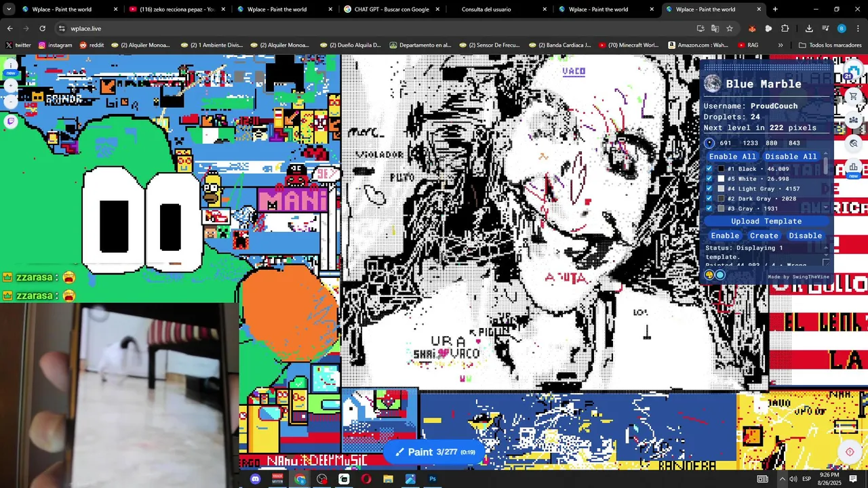This screenshot has width=868, height=488.
Task: Open the alliance people icon on the map
Action: [x=854, y=120]
